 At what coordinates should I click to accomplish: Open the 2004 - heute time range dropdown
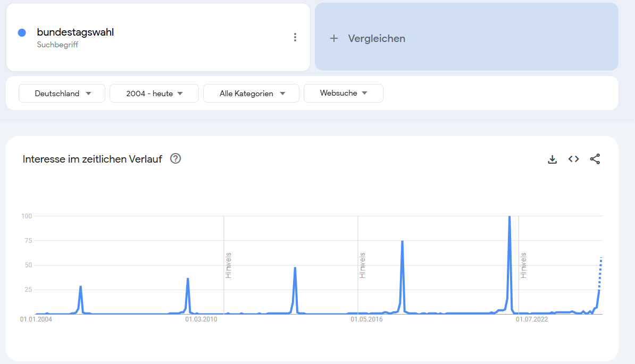pyautogui.click(x=154, y=94)
